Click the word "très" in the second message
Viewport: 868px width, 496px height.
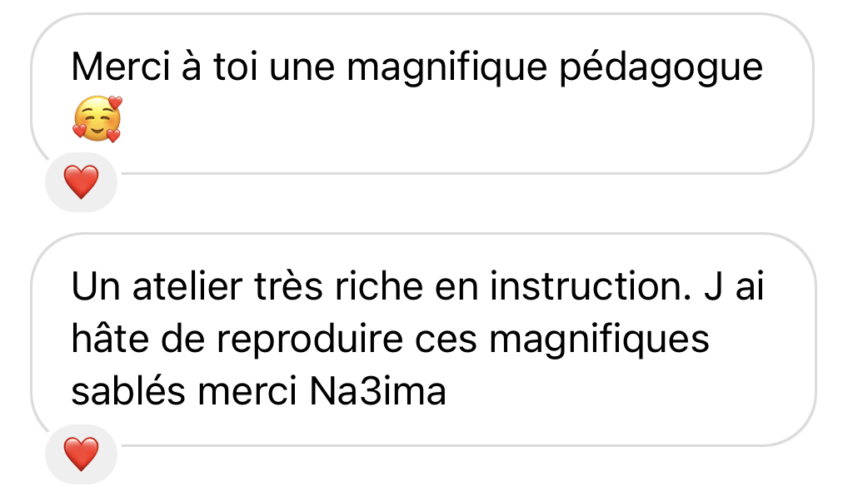277,287
